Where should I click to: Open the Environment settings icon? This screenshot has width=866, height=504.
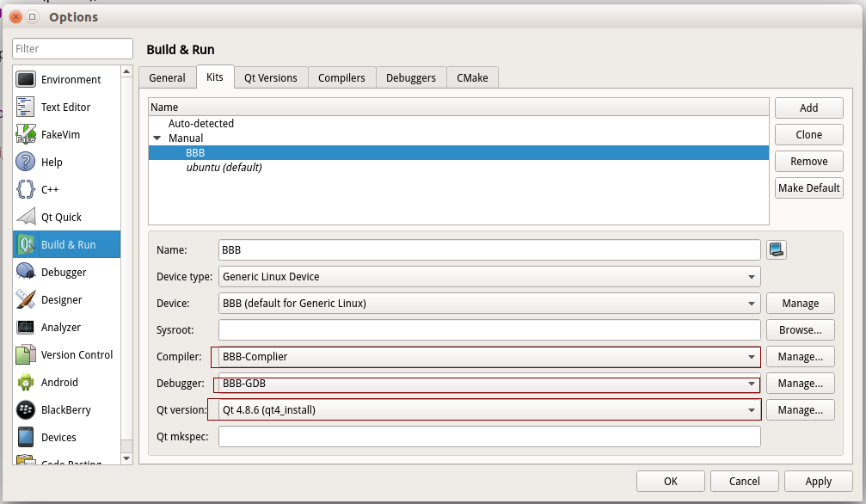(26, 80)
